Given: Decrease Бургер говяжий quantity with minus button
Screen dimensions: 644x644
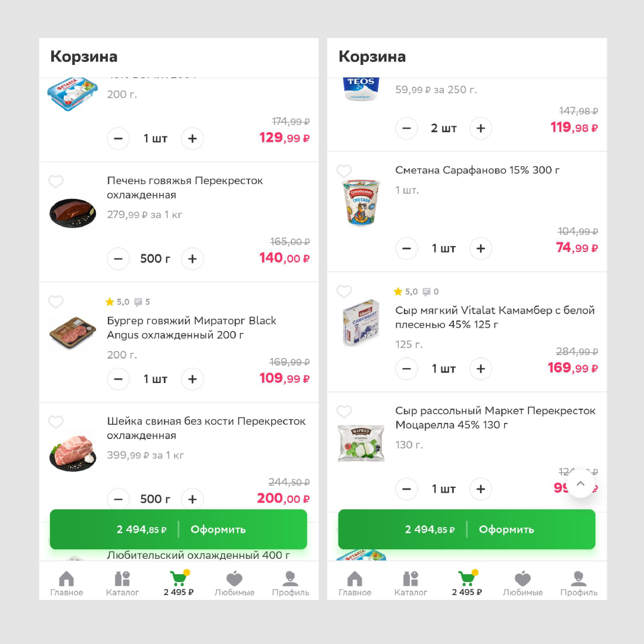Looking at the screenshot, I should pyautogui.click(x=119, y=379).
